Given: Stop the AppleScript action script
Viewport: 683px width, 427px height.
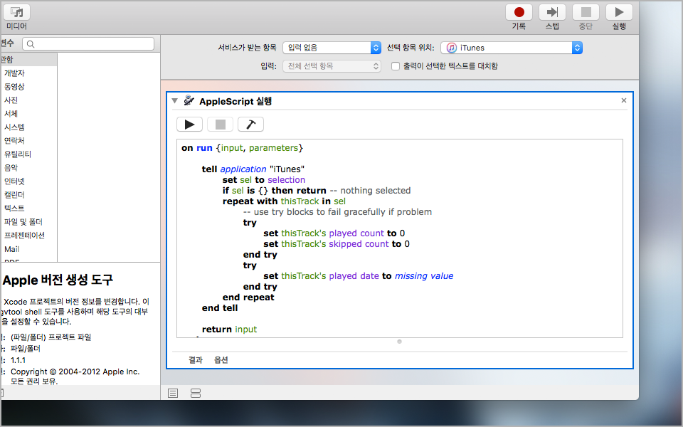Looking at the screenshot, I should click(x=220, y=125).
